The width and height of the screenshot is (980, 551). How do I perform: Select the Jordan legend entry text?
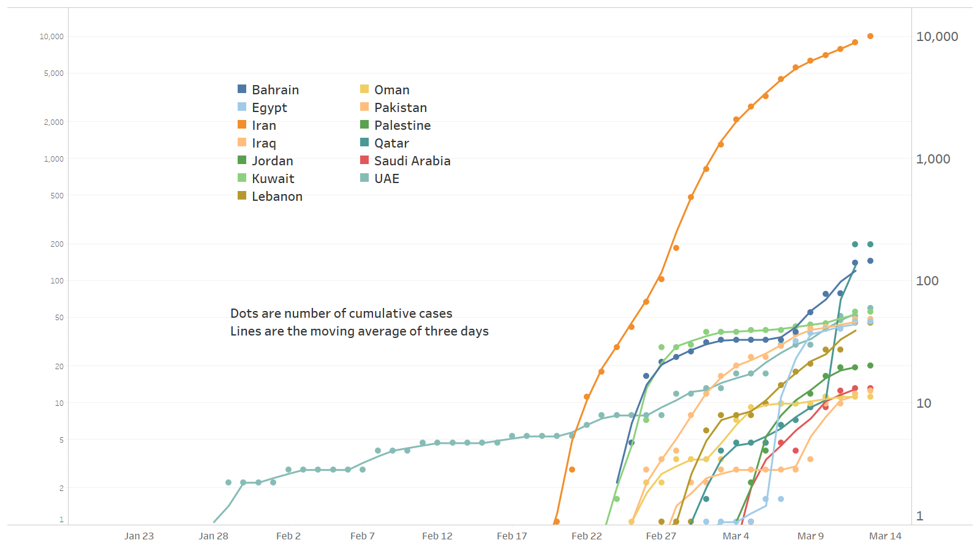pyautogui.click(x=272, y=161)
